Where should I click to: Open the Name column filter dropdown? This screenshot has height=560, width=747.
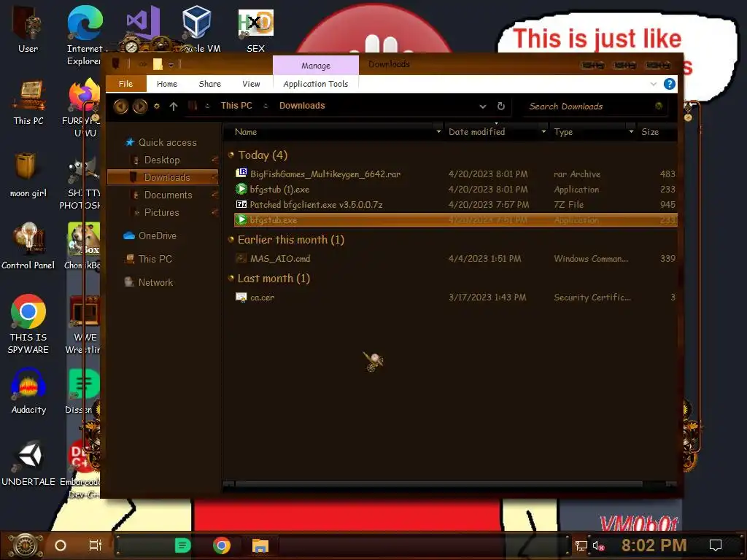[438, 131]
